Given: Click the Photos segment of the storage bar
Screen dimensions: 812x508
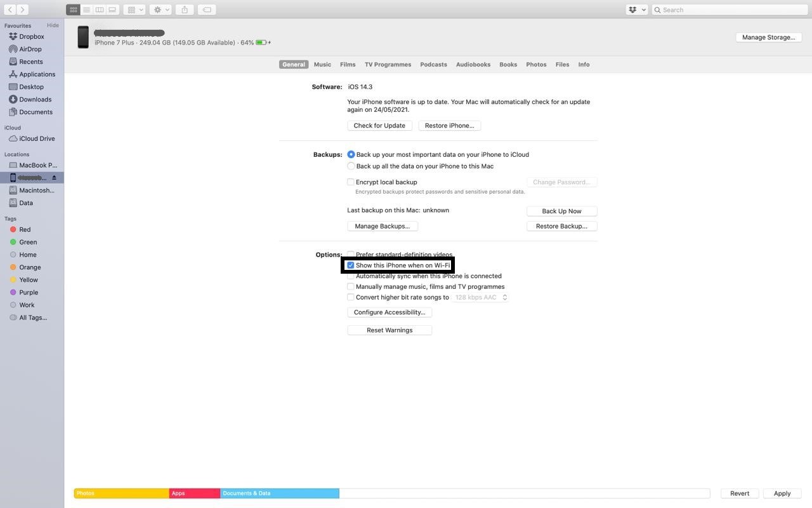Looking at the screenshot, I should point(121,493).
